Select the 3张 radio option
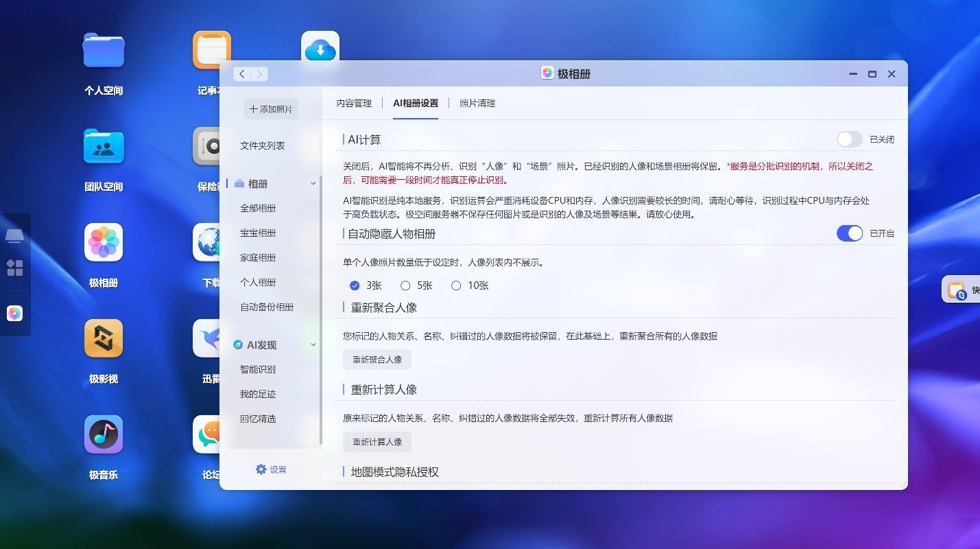 coord(355,285)
